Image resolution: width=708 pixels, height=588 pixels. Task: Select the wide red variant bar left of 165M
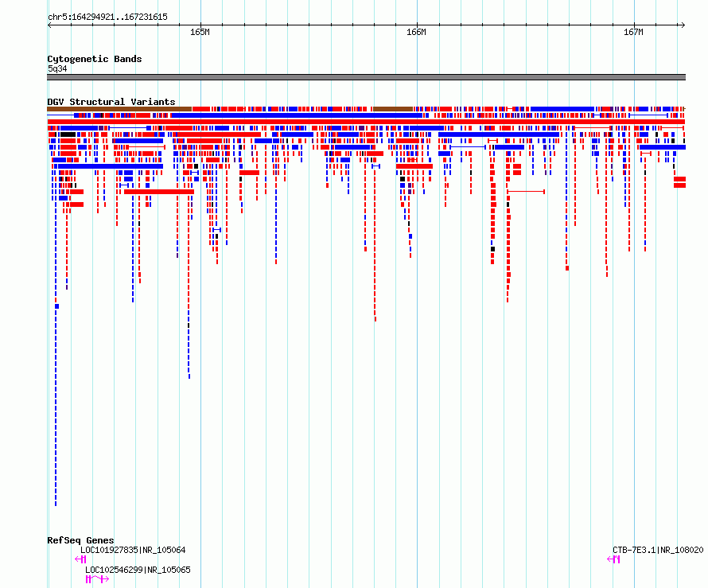click(x=159, y=192)
